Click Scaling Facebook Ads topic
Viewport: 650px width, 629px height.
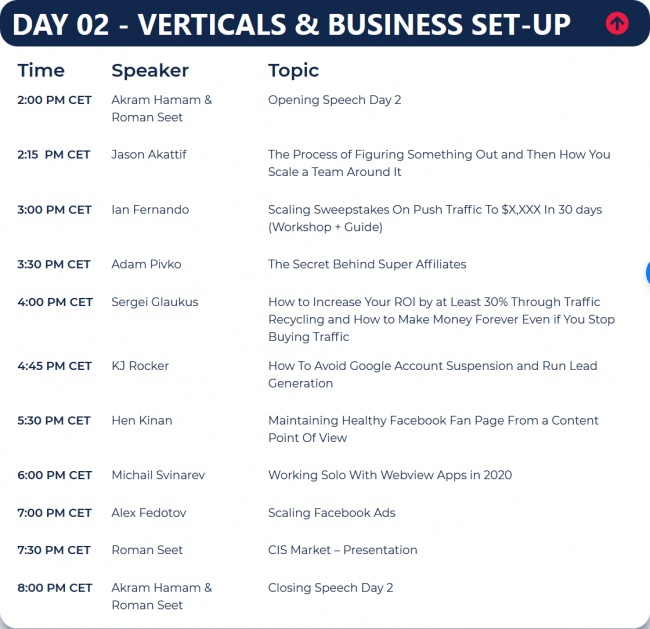pyautogui.click(x=332, y=512)
